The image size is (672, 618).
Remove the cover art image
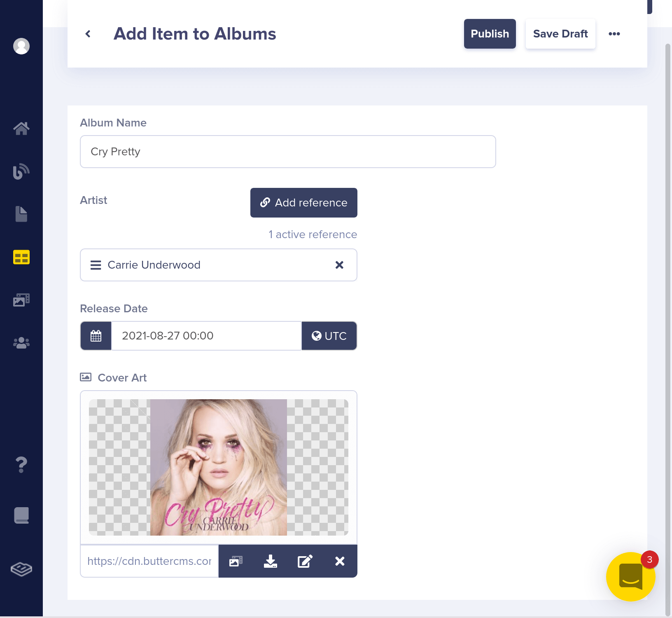click(x=340, y=561)
